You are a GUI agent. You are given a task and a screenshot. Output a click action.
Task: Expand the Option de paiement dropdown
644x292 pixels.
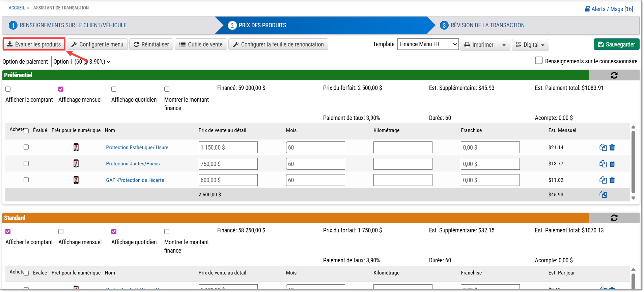(x=82, y=62)
